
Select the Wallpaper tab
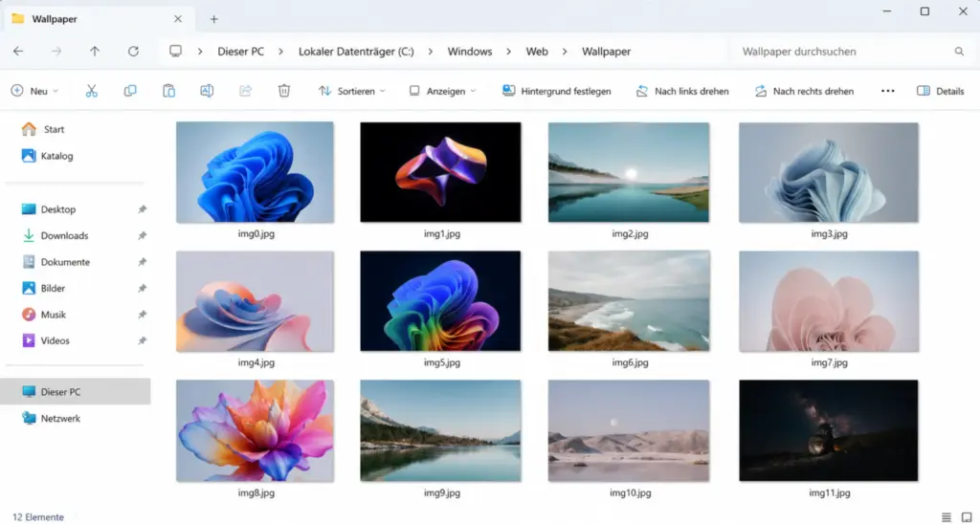pos(100,19)
